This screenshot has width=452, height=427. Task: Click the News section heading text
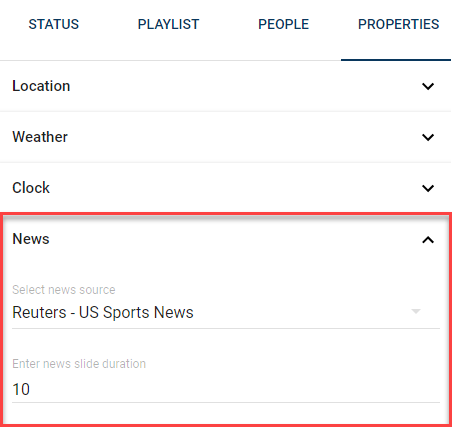pyautogui.click(x=31, y=239)
